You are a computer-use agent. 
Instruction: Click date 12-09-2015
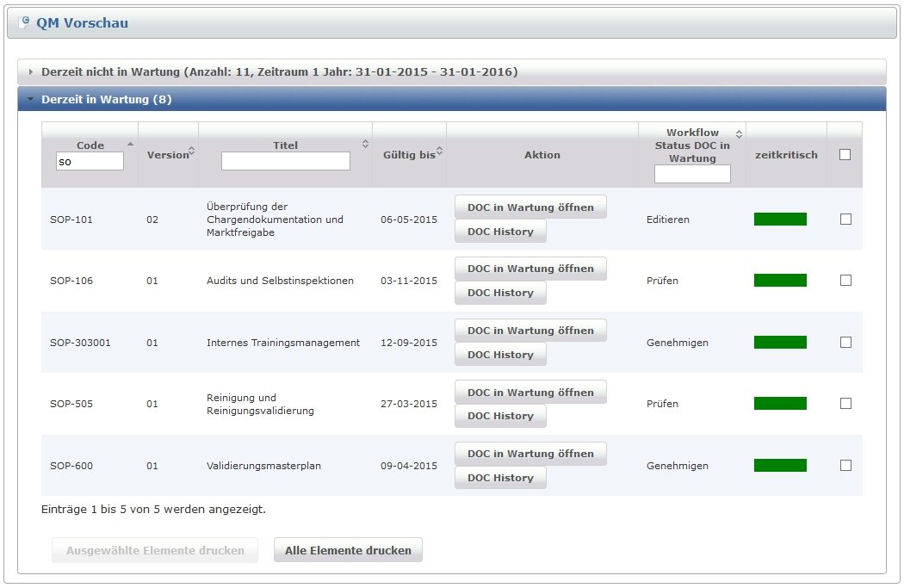click(409, 343)
